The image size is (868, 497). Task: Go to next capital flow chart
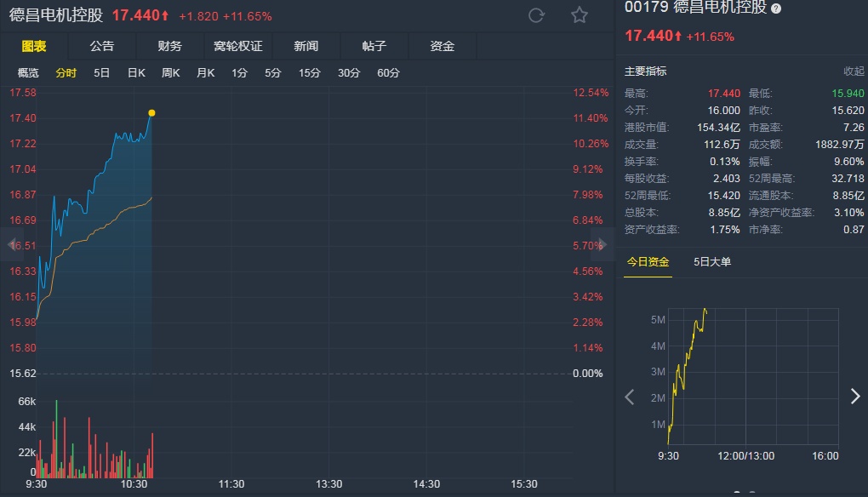click(855, 396)
